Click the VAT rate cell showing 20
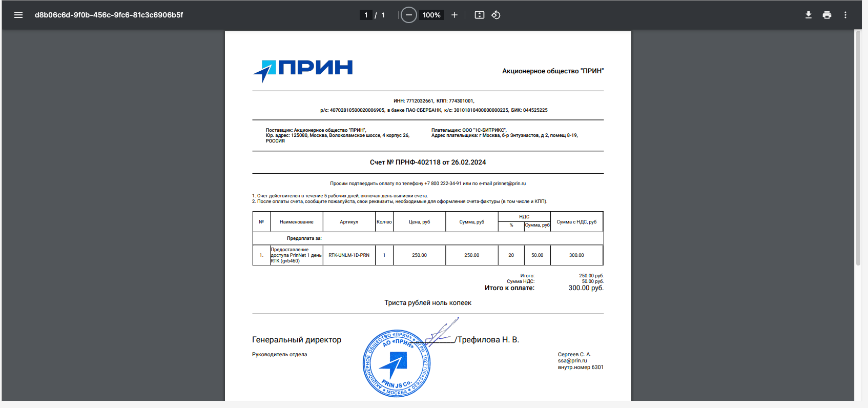The image size is (868, 408). click(x=511, y=255)
